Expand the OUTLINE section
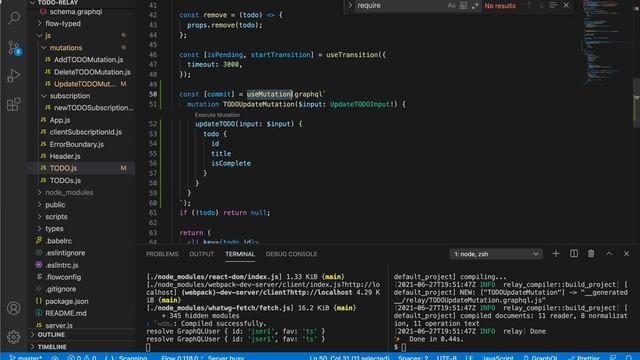The width and height of the screenshot is (640, 360). [51, 335]
